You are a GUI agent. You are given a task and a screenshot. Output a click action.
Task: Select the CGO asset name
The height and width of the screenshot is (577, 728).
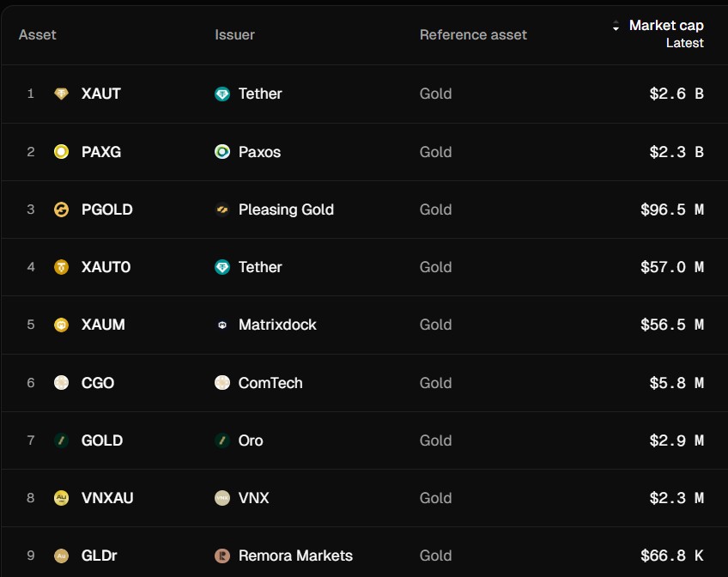[x=98, y=383]
